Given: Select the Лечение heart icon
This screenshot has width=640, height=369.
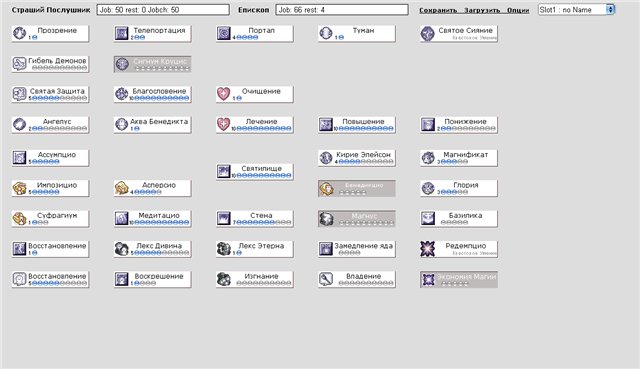Looking at the screenshot, I should [223, 124].
